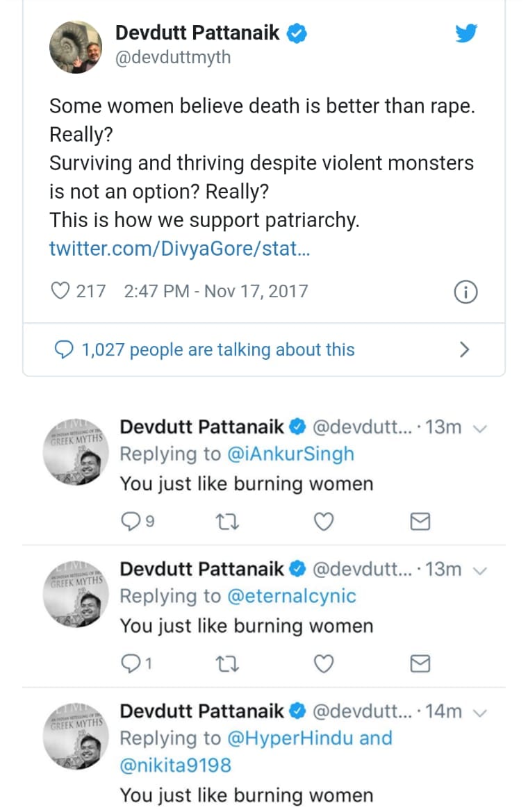
Task: Visit the @HyperHindu mention link
Action: [x=290, y=738]
